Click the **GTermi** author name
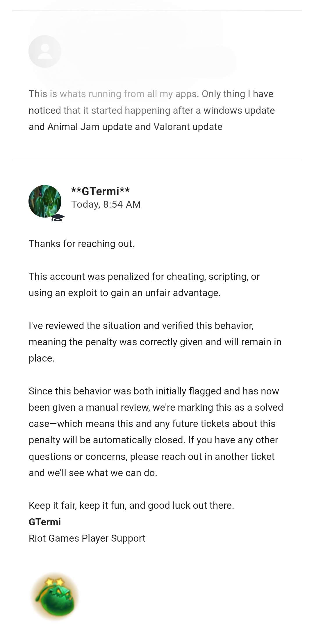This screenshot has width=314, height=644. (x=100, y=191)
